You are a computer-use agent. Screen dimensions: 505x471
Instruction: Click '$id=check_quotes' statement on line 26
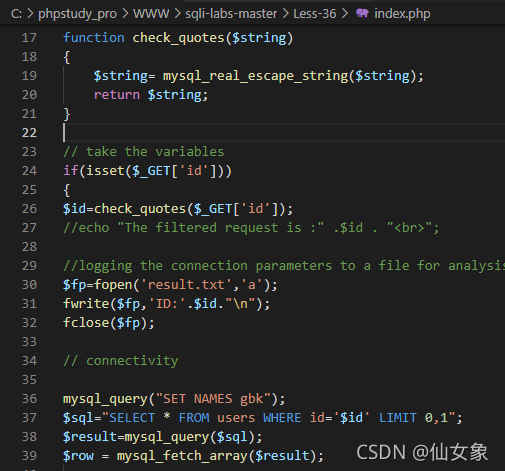[x=178, y=209]
